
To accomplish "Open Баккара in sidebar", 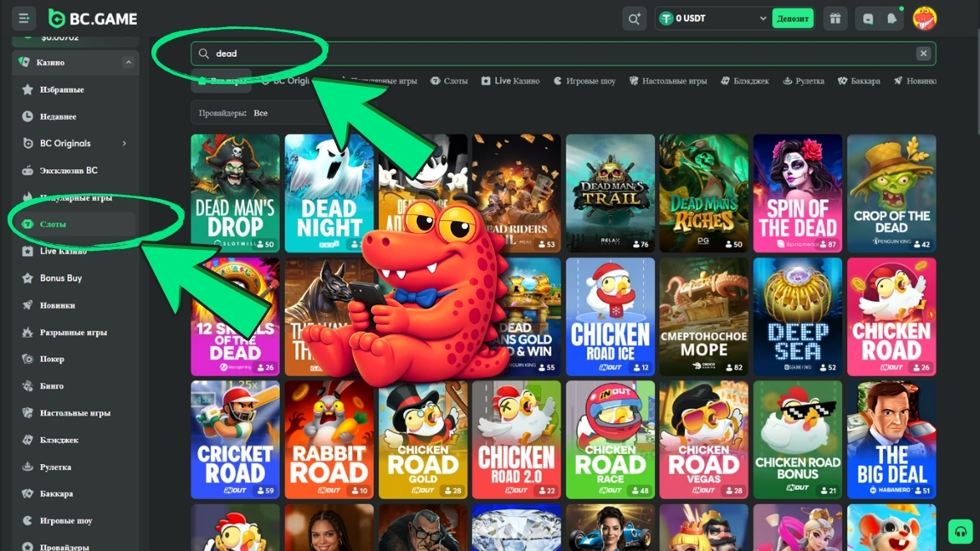I will pos(74,493).
